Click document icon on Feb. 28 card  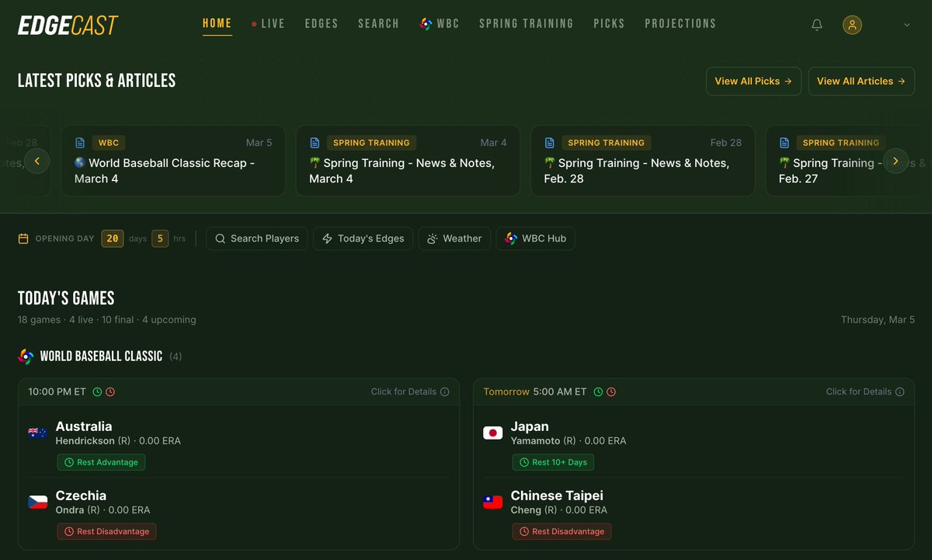[x=549, y=143]
